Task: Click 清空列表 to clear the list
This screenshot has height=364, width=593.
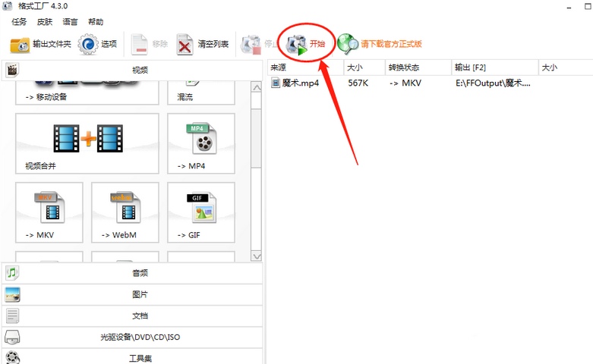Action: [203, 44]
